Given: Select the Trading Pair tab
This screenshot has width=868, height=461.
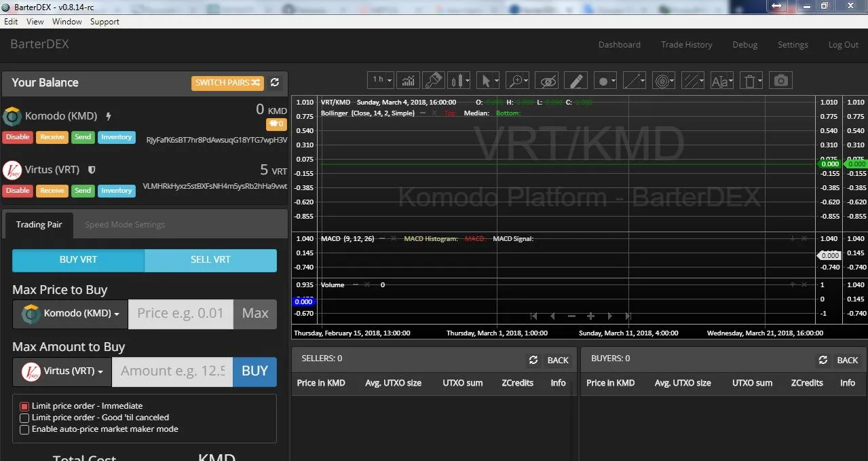Looking at the screenshot, I should click(x=39, y=225).
